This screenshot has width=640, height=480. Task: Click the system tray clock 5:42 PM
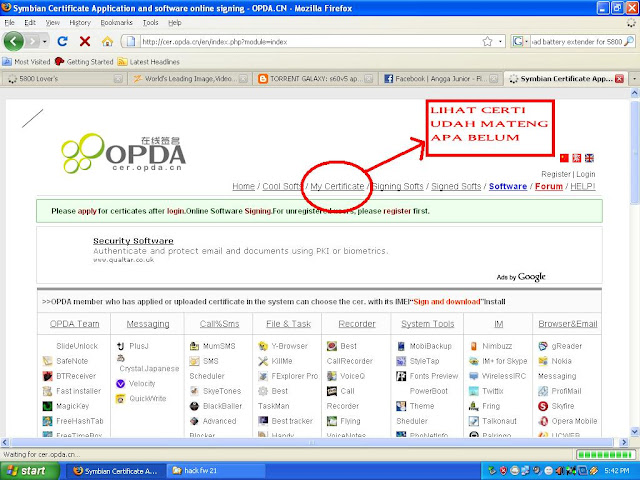(617, 471)
